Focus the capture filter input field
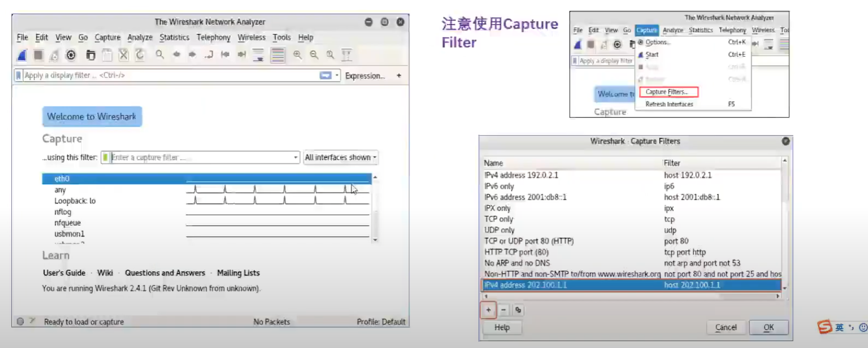Image resolution: width=868 pixels, height=348 pixels. click(x=201, y=157)
